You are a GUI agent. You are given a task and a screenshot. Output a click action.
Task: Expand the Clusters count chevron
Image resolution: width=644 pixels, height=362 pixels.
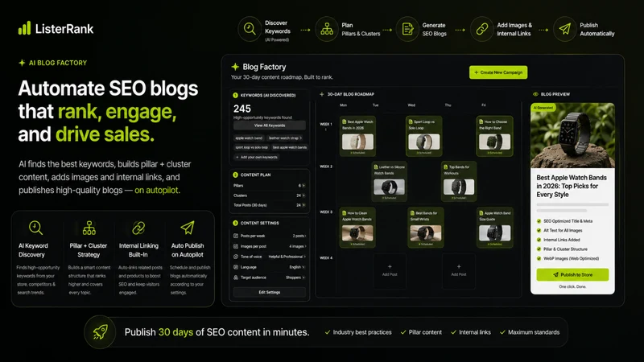tap(303, 195)
